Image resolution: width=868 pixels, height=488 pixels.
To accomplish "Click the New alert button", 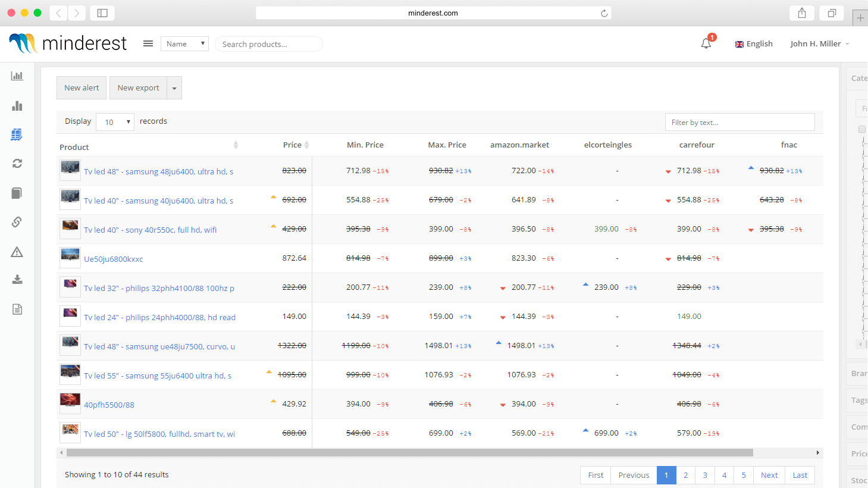I will pyautogui.click(x=82, y=88).
